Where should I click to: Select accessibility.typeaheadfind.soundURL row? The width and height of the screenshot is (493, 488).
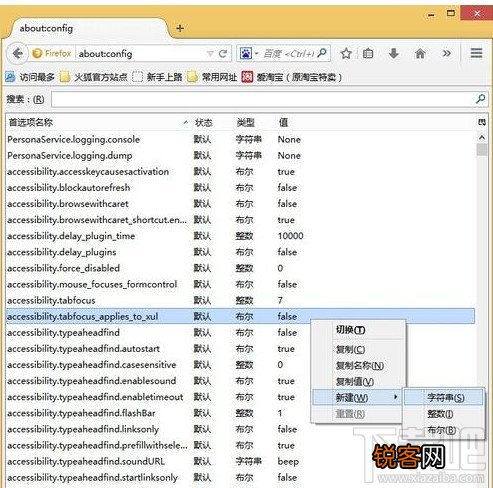click(x=240, y=461)
